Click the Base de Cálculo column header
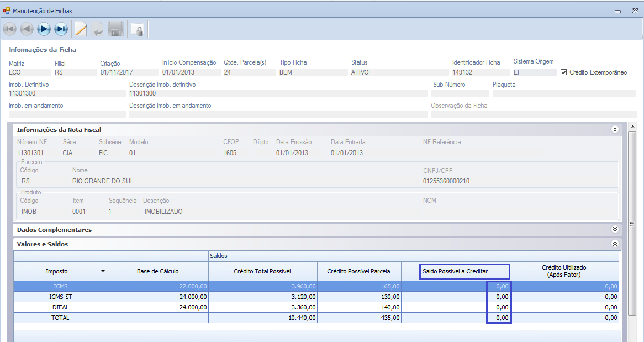The width and height of the screenshot is (644, 342). (158, 271)
